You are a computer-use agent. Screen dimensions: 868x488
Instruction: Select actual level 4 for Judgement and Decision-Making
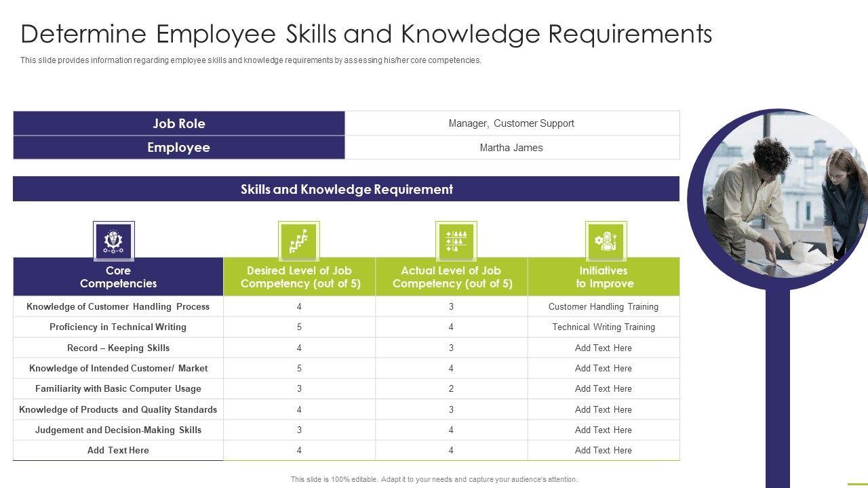(x=451, y=430)
